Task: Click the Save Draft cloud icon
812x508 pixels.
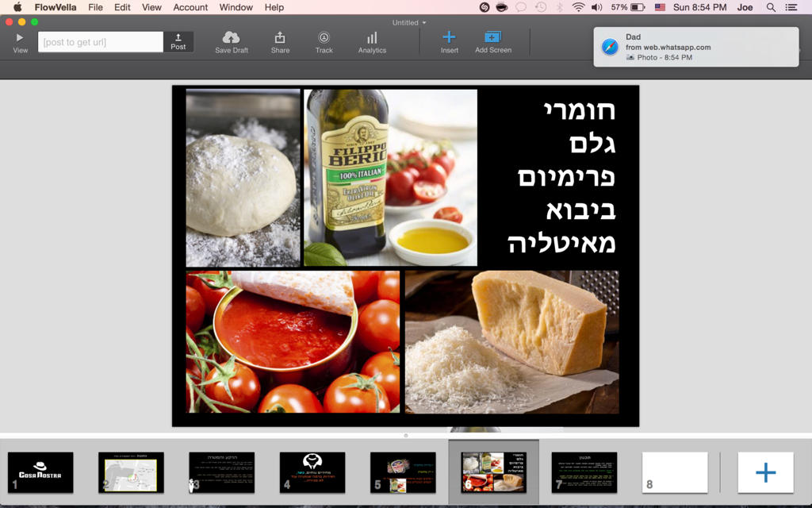Action: [231, 37]
